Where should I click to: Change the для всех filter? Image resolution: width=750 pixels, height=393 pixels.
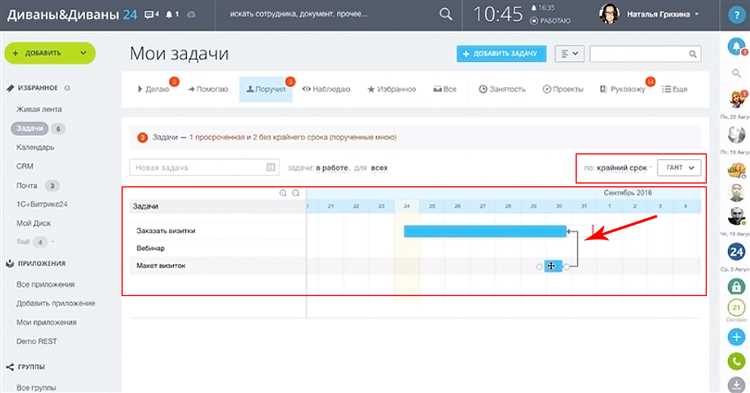379,168
